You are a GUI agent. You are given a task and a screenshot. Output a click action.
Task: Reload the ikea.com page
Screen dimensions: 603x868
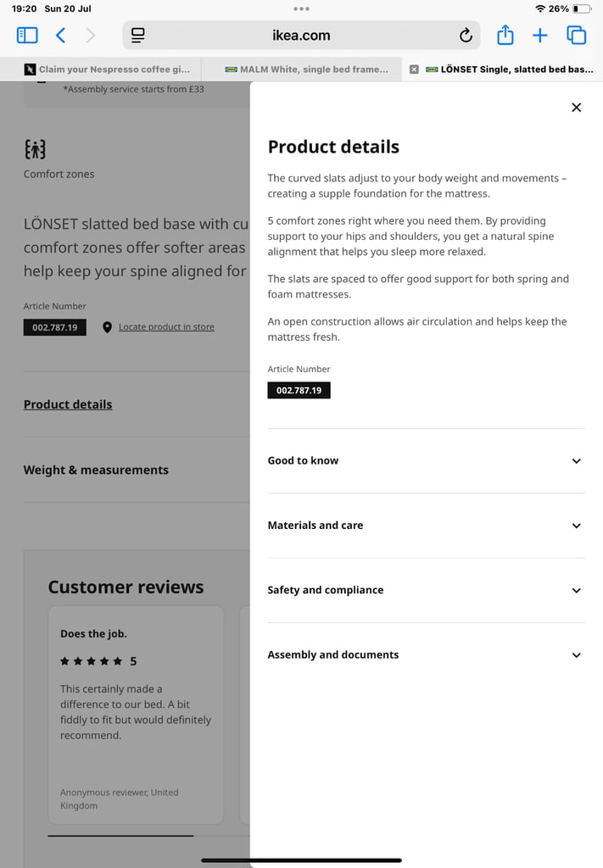[x=466, y=36]
